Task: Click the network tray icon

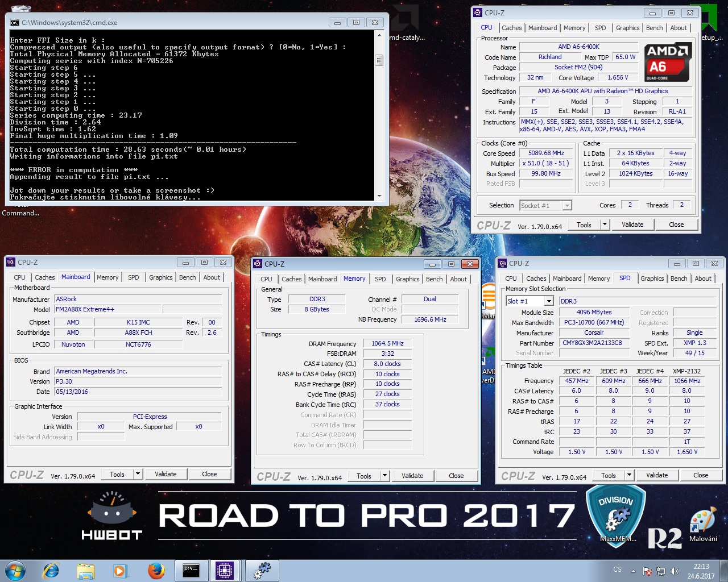Action: pos(661,571)
